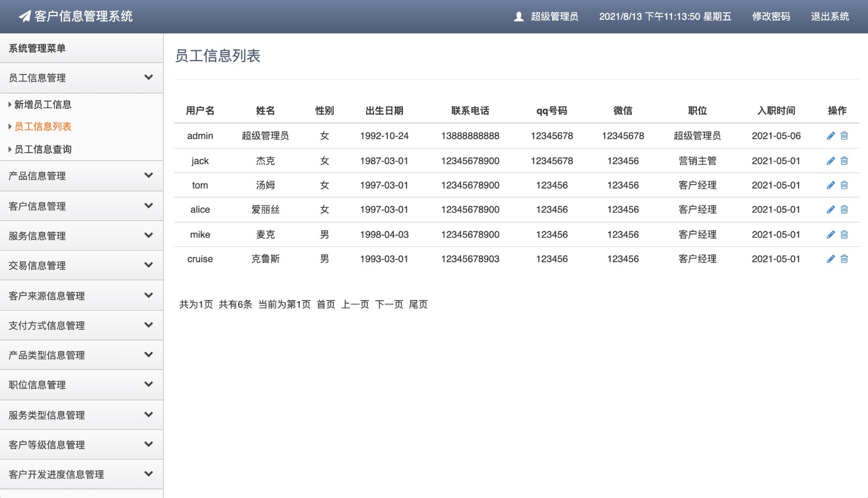Click the 共有6条 record count text
The height and width of the screenshot is (498, 868).
click(x=235, y=304)
